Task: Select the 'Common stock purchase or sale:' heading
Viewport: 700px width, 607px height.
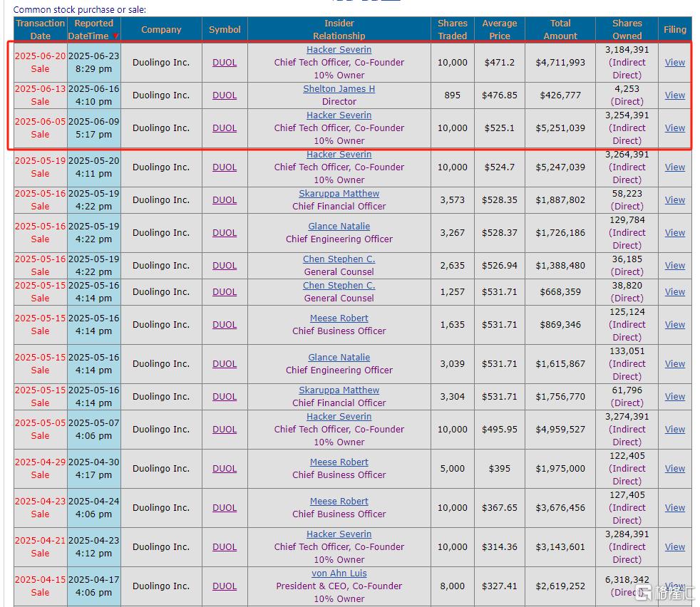Action: tap(79, 9)
